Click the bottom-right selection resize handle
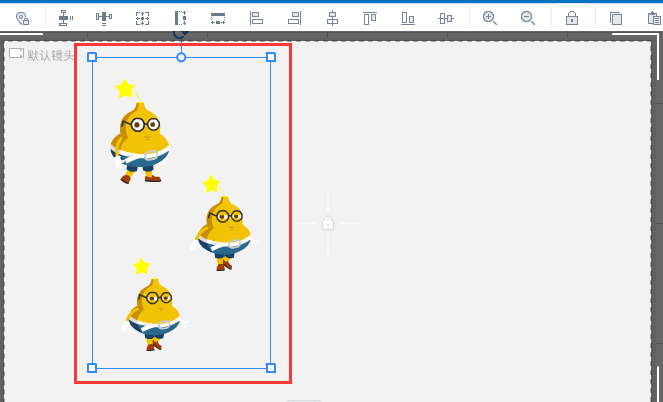Screen dimensions: 663x402 [271, 368]
